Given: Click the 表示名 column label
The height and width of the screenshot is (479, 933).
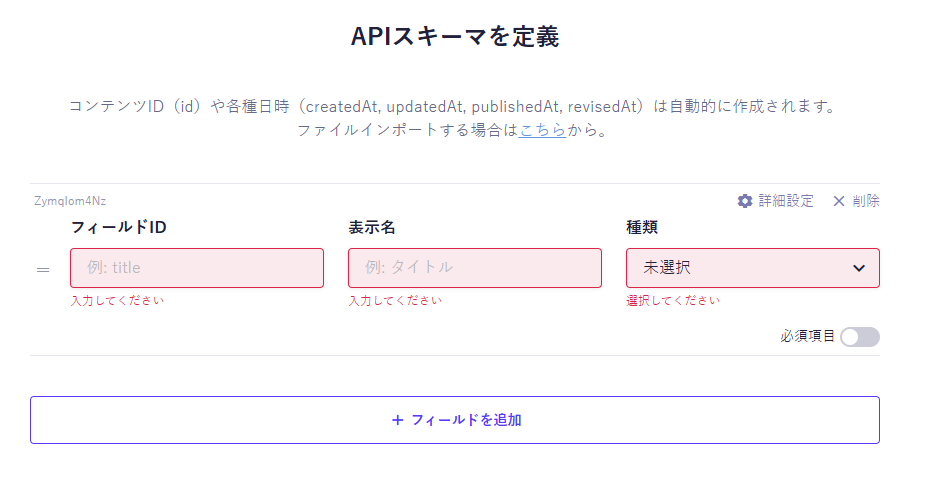Looking at the screenshot, I should tap(372, 227).
